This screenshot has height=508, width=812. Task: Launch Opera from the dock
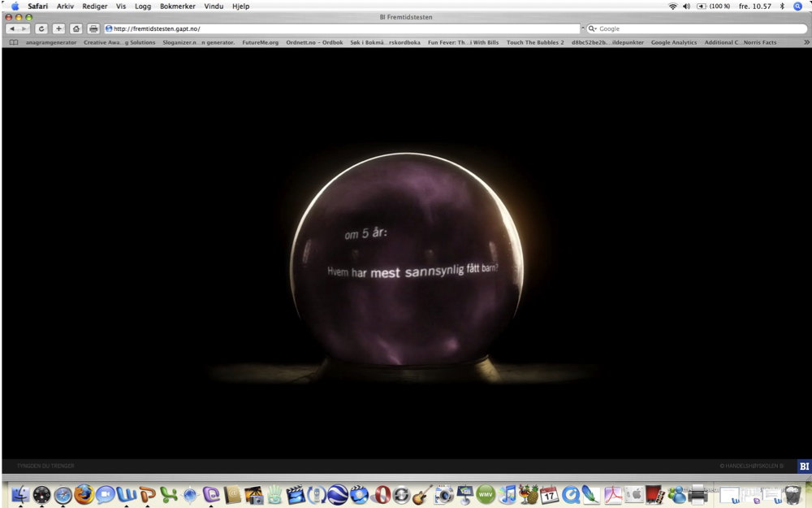point(382,495)
